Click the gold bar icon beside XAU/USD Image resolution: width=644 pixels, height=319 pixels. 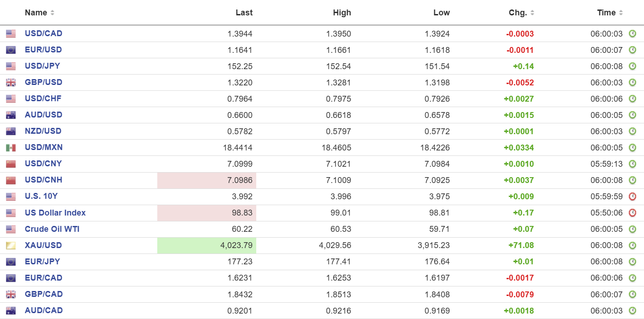click(11, 245)
